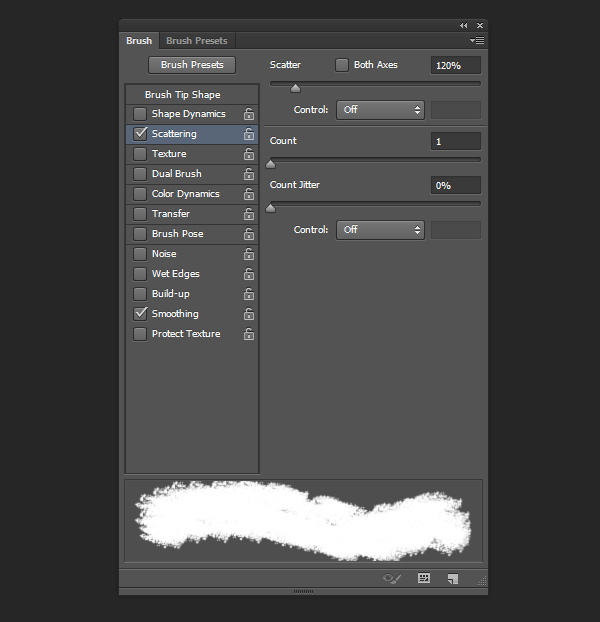
Task: Select the Wet Edges label
Action: tap(176, 274)
